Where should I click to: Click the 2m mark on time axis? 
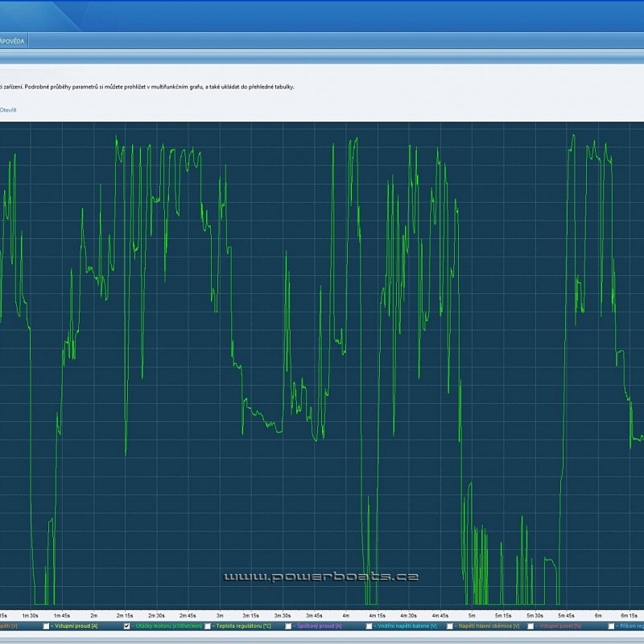tap(94, 614)
